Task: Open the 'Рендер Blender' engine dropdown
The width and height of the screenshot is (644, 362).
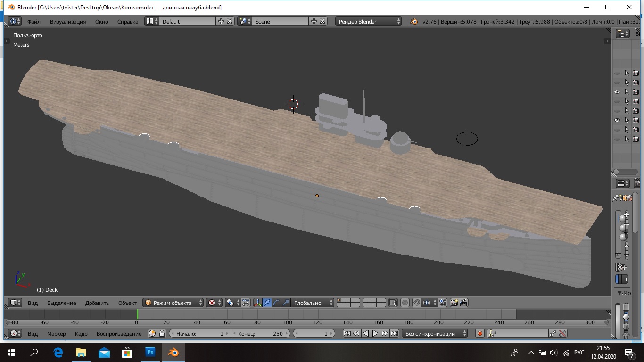Action: (x=368, y=21)
